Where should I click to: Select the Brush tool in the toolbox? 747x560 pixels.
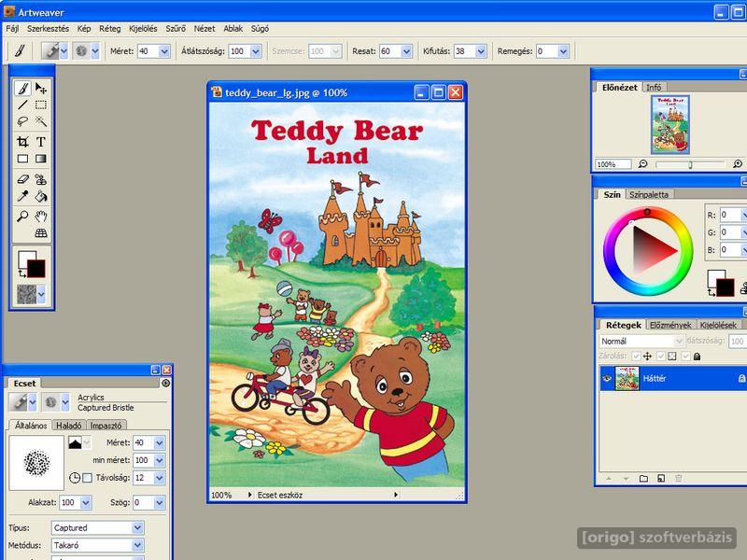pyautogui.click(x=22, y=89)
